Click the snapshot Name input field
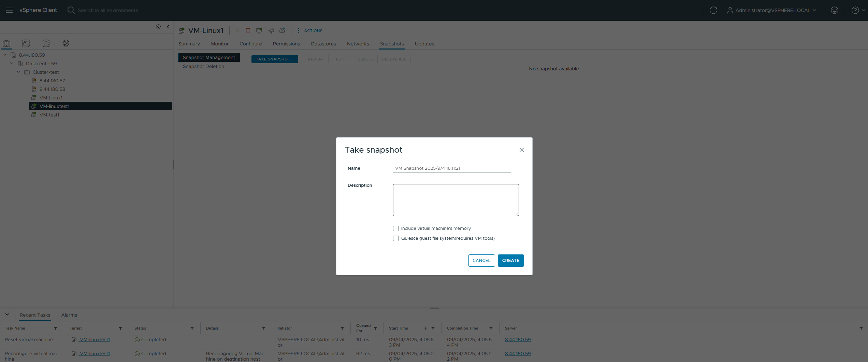The image size is (868, 362). [x=452, y=168]
